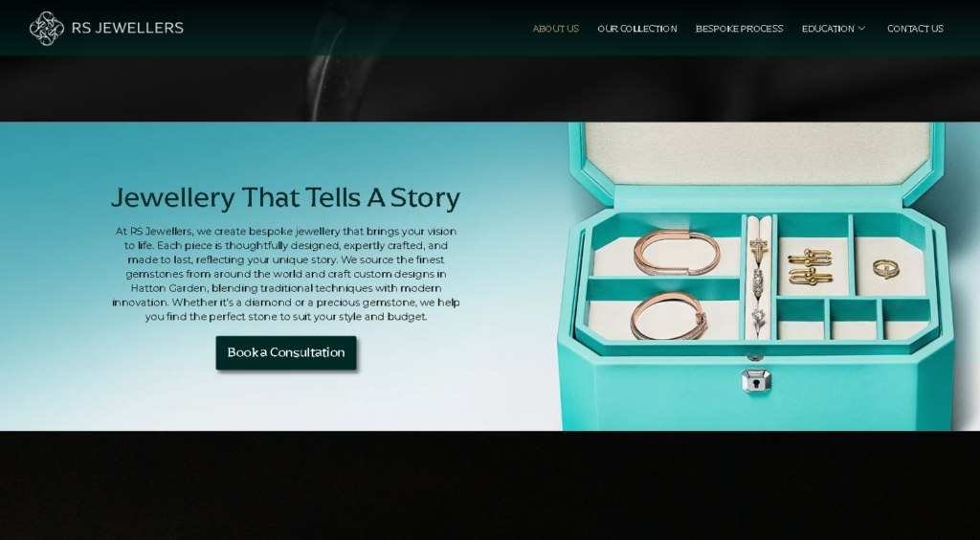980x540 pixels.
Task: Click the lower rose gold bangle
Action: point(669,316)
